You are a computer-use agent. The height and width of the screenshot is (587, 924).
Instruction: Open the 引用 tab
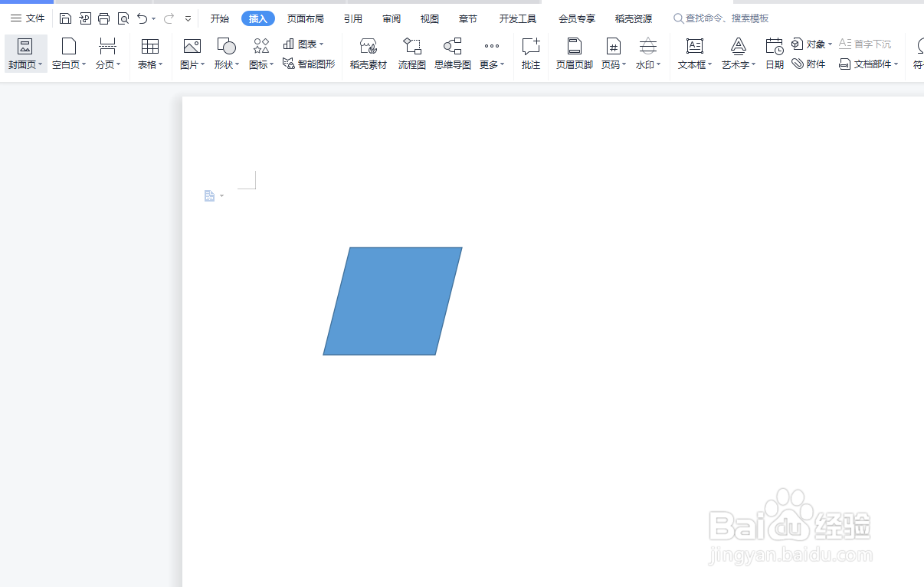pos(353,18)
